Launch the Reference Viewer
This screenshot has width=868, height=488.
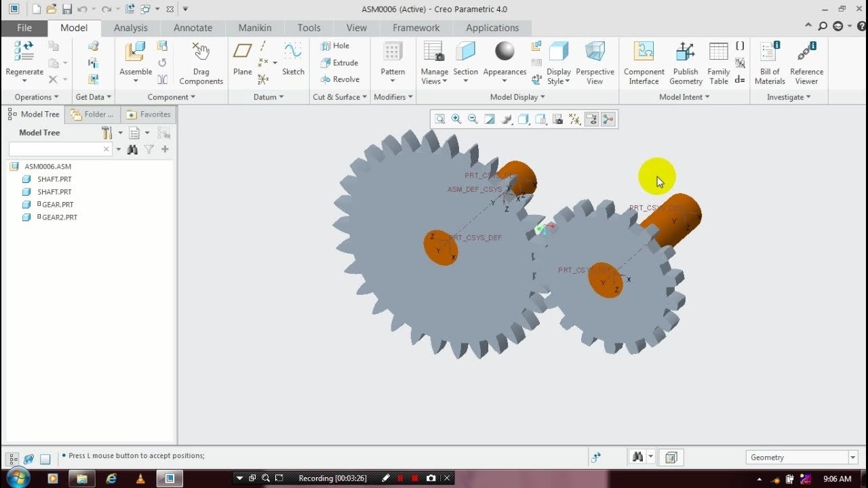pos(806,63)
